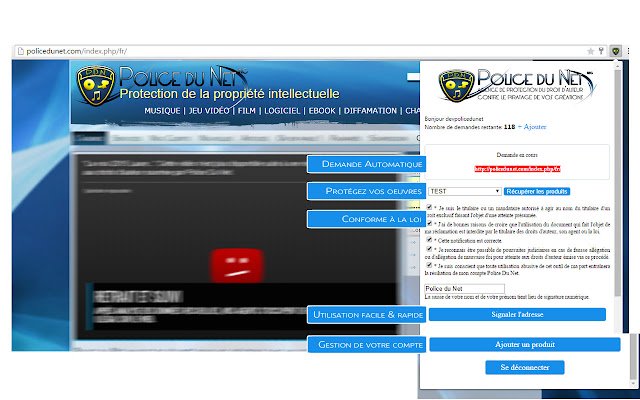
Task: Click the '+ Ajouter' requests link
Action: [x=532, y=127]
